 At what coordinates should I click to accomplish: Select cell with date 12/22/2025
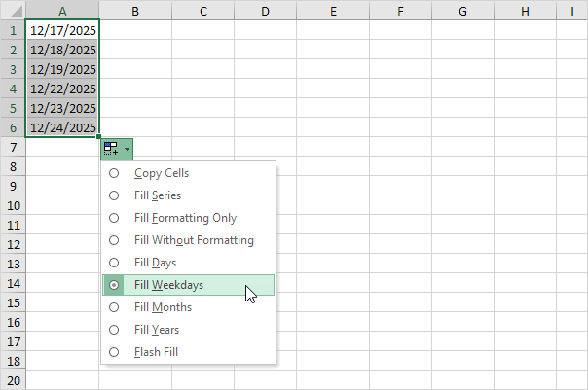62,89
